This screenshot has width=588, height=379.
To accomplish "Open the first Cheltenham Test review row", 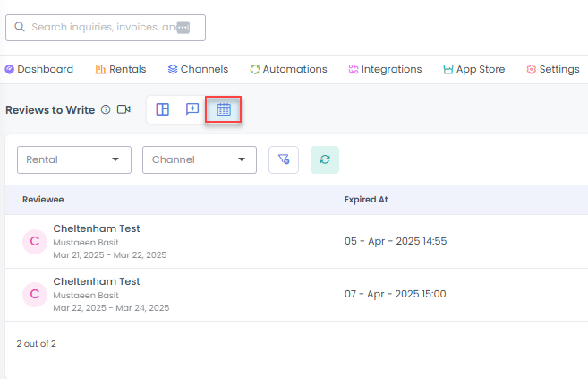I will 97,229.
